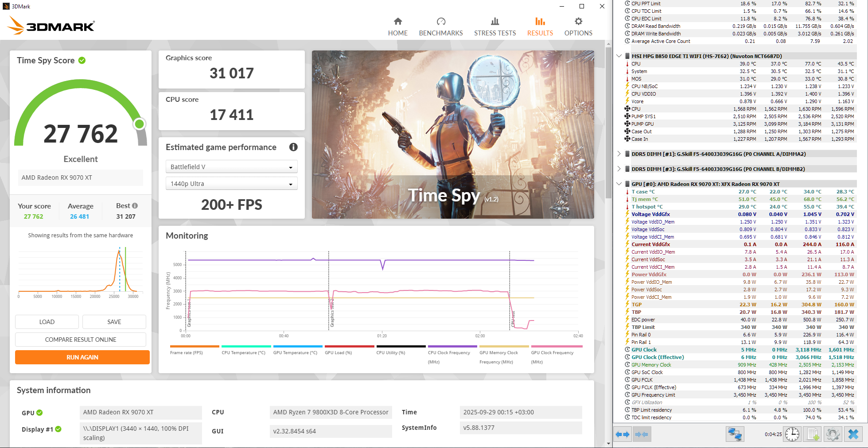Viewport: 868px width, 448px height.
Task: Click green check beside Time Spy Score
Action: pyautogui.click(x=82, y=60)
